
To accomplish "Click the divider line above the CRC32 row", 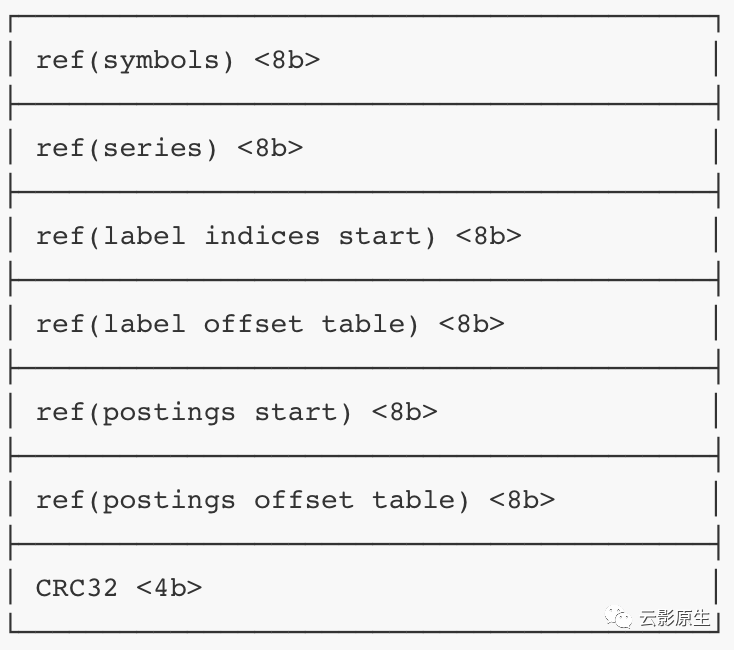I will pos(364,544).
